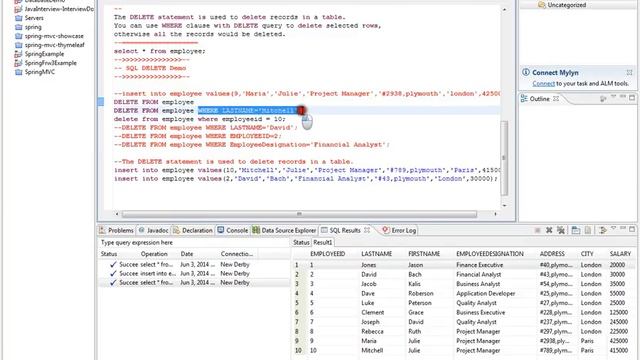This screenshot has width=640, height=360.
Task: Close the Outline view tab
Action: pos(556,99)
